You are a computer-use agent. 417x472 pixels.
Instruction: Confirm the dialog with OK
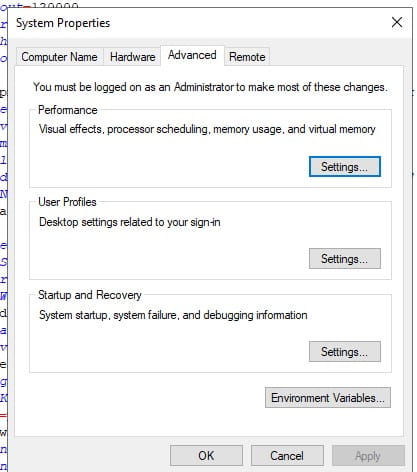point(206,455)
